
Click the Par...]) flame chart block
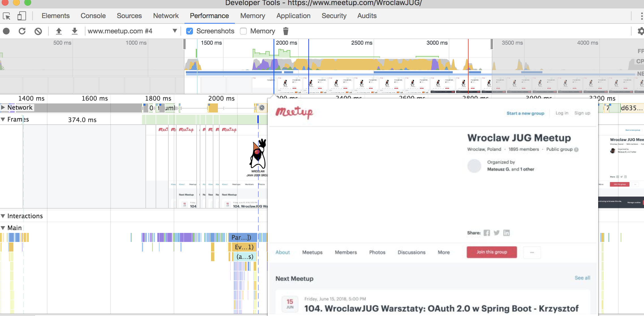[242, 237]
